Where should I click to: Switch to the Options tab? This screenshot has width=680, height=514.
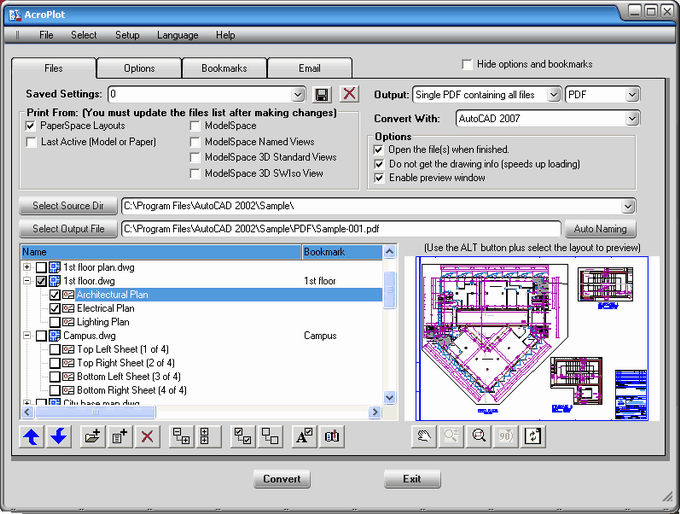tap(139, 68)
